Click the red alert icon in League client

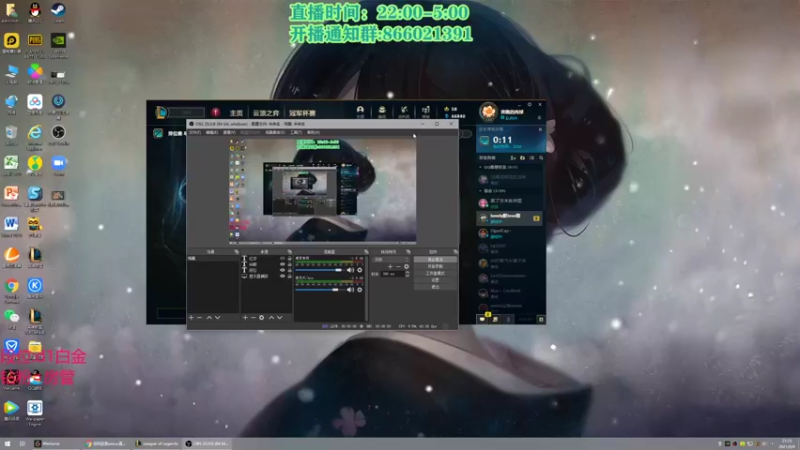click(215, 112)
